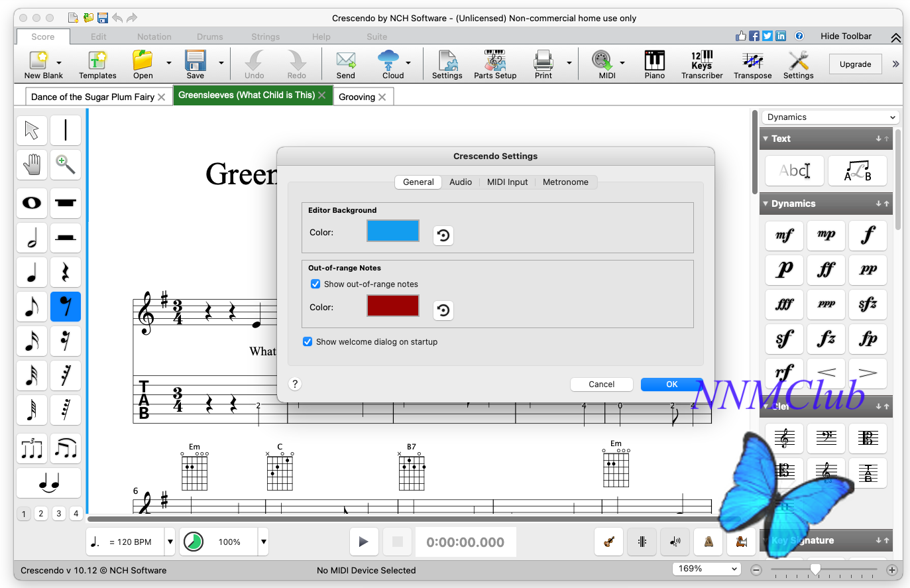The height and width of the screenshot is (588, 910).
Task: Click OK in Crescendo Settings
Action: 671,384
